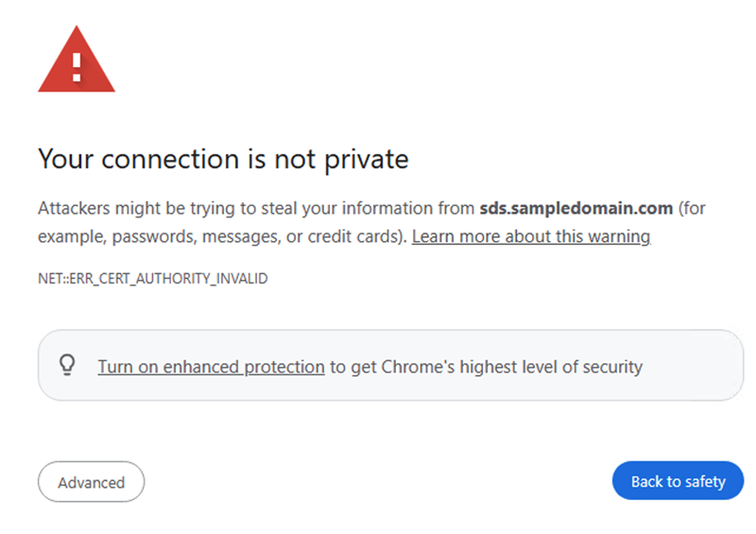
Task: Click the bold sds.sampledomain.com domain
Action: click(576, 208)
